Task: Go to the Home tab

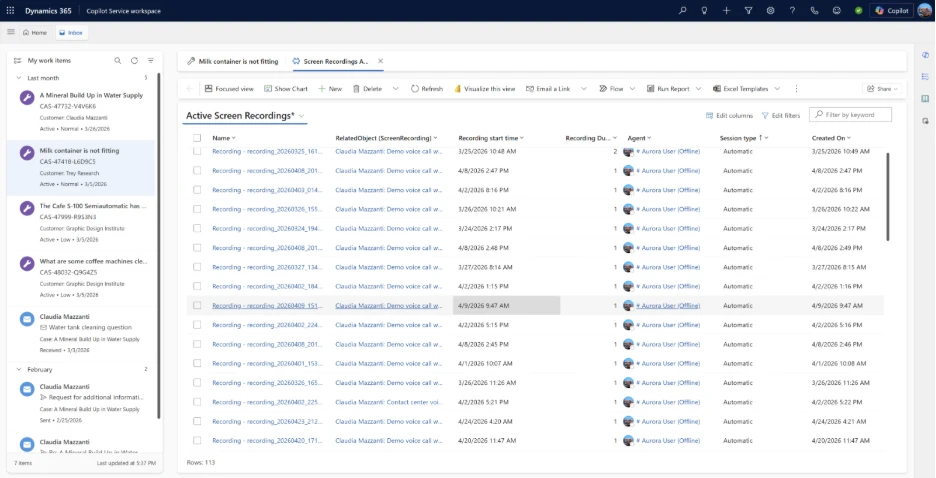Action: pyautogui.click(x=33, y=32)
